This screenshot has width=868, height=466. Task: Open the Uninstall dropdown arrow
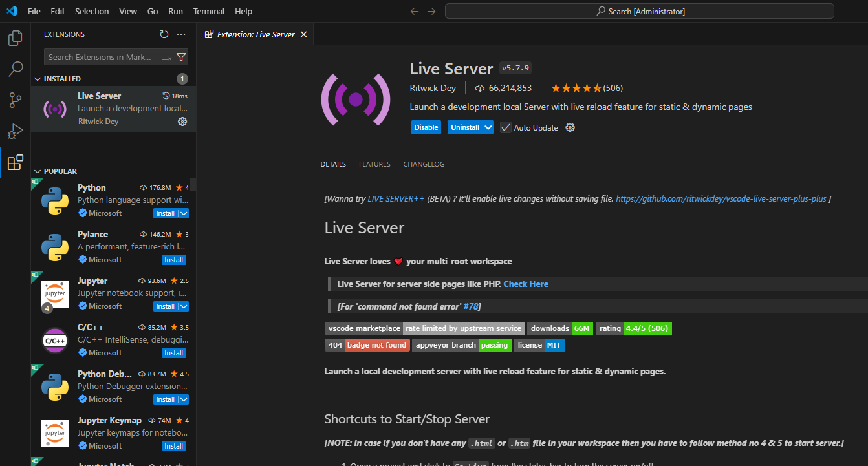tap(488, 127)
